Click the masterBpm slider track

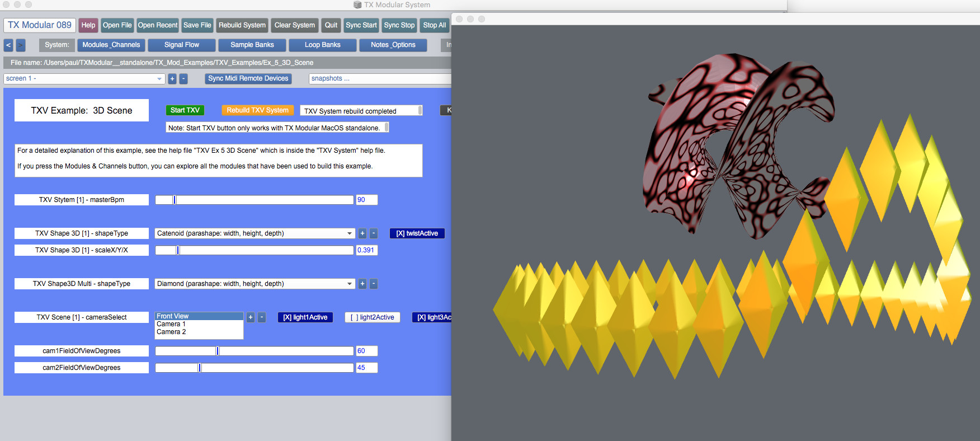pyautogui.click(x=255, y=200)
